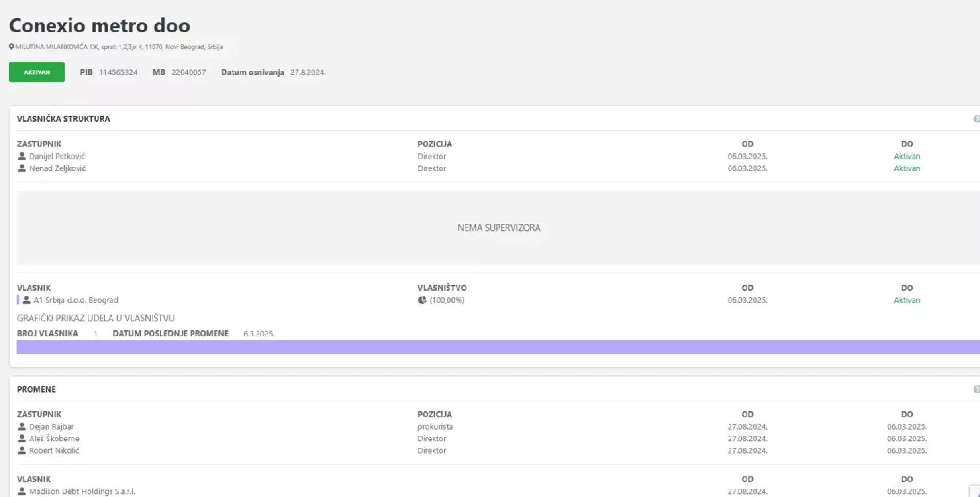Image resolution: width=980 pixels, height=497 pixels.
Task: Click the purple ownership share bar
Action: (x=498, y=347)
